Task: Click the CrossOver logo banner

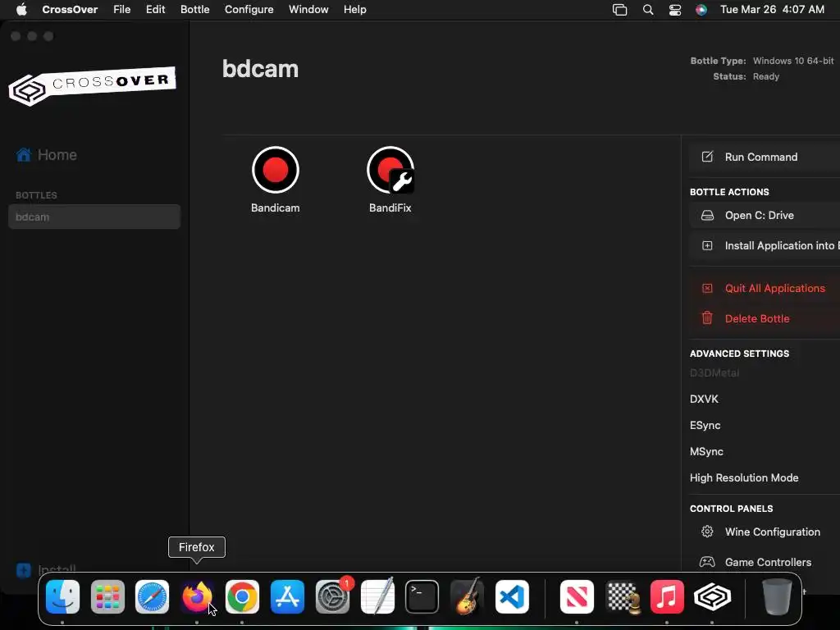Action: click(92, 85)
